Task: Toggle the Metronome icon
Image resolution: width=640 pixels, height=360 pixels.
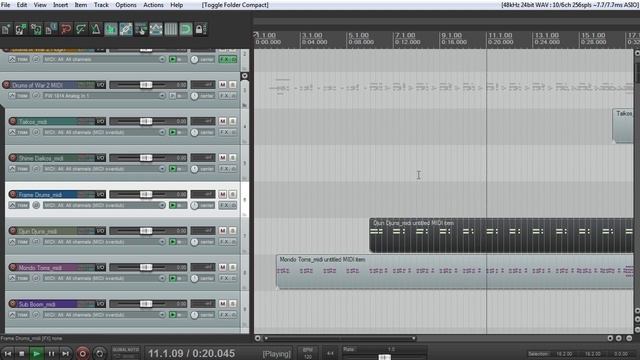Action: (96, 29)
